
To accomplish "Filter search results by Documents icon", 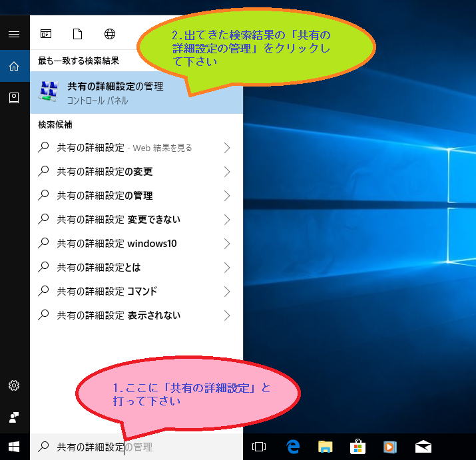I will click(78, 34).
